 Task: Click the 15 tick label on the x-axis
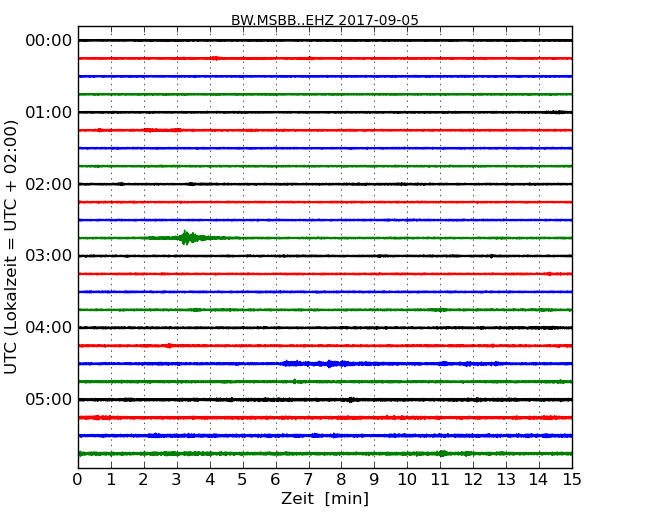[x=572, y=480]
